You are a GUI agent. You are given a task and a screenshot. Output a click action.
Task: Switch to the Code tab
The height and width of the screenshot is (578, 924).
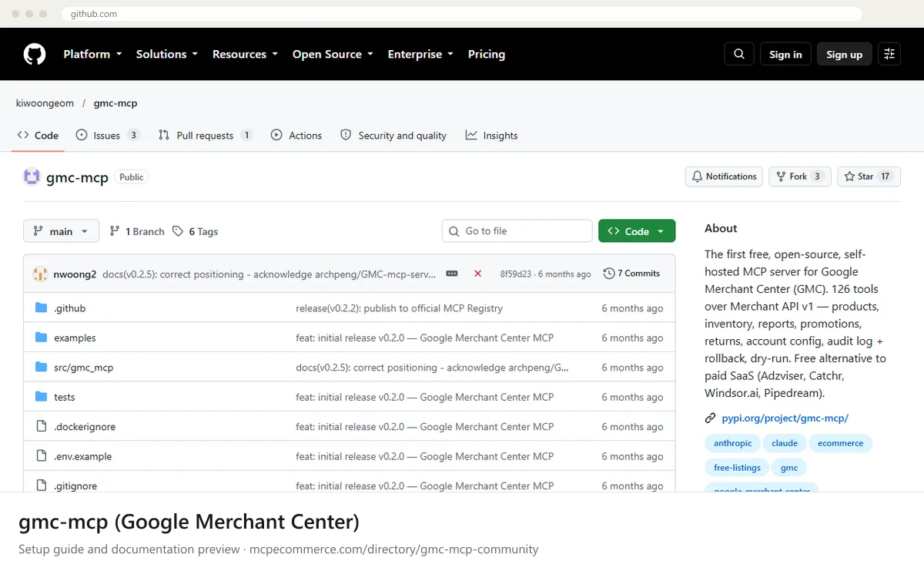(38, 136)
